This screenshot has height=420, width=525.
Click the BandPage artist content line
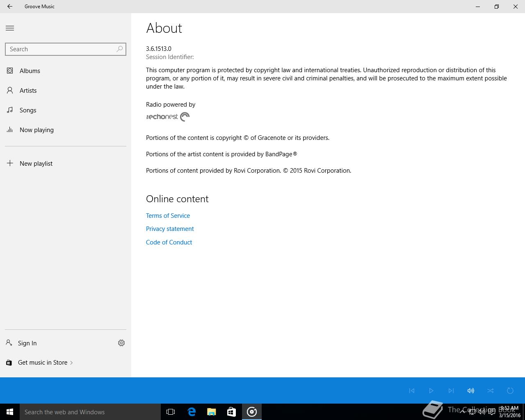click(x=221, y=154)
